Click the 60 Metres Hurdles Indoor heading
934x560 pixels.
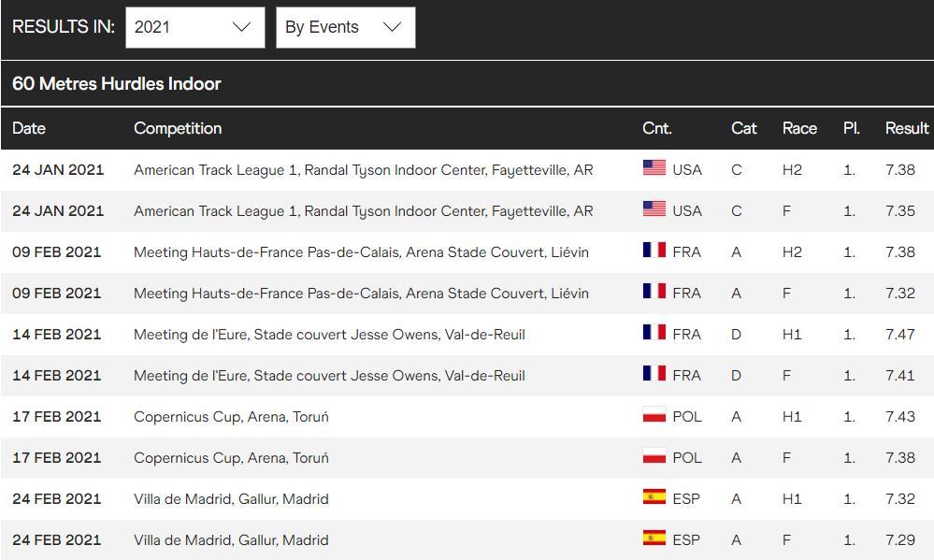(x=117, y=83)
